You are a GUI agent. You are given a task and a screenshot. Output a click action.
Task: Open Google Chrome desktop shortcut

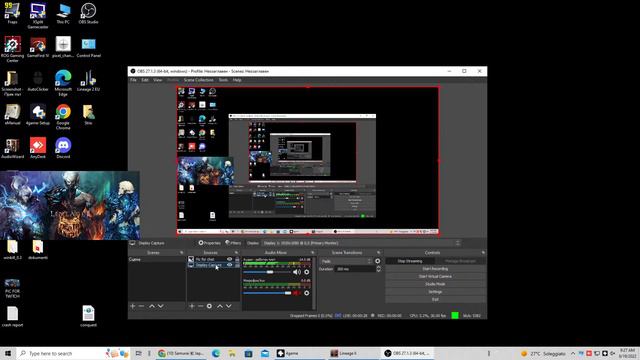point(63,116)
